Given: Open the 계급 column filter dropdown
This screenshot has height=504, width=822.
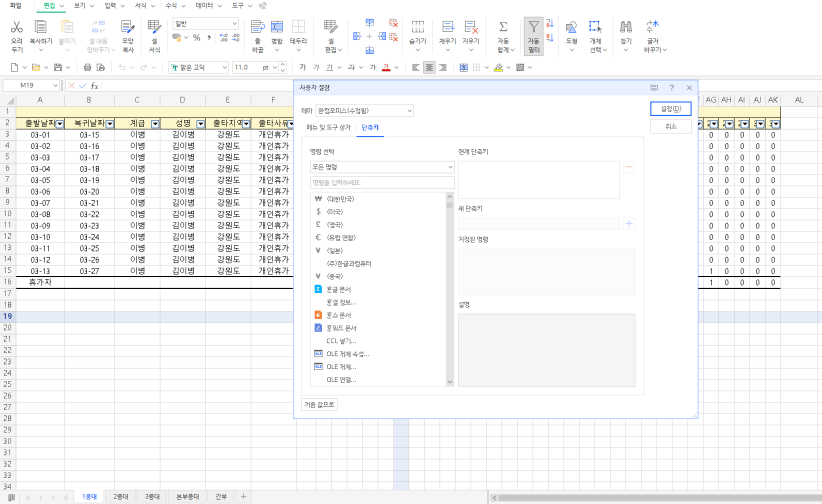Looking at the screenshot, I should click(x=155, y=124).
